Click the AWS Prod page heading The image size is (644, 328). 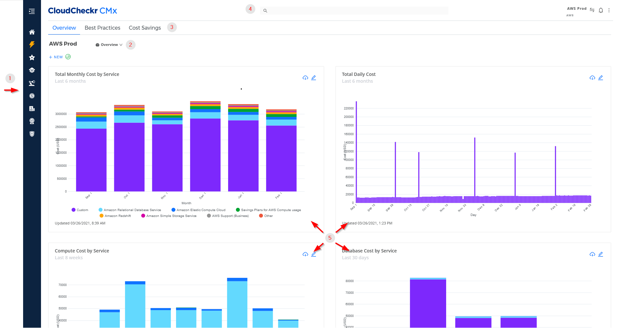pyautogui.click(x=63, y=44)
